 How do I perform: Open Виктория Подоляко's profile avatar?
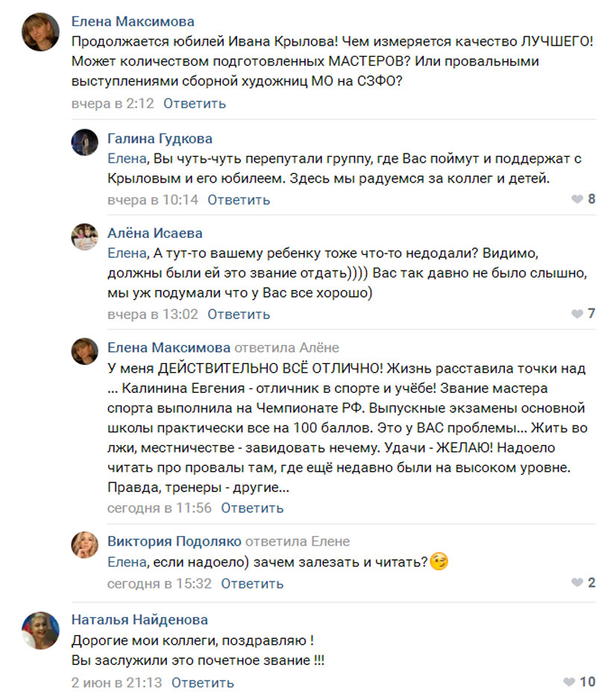[x=85, y=545]
